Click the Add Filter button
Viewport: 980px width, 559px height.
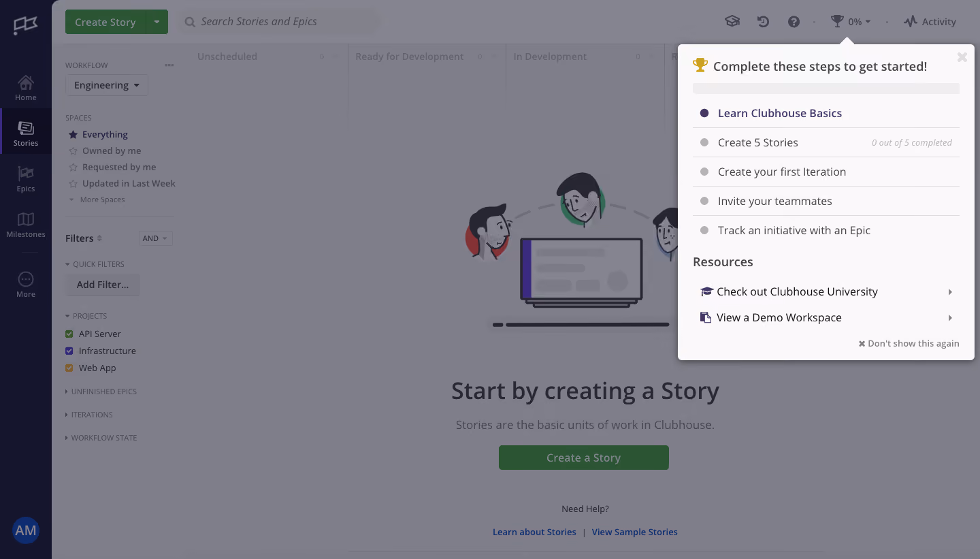(x=103, y=285)
